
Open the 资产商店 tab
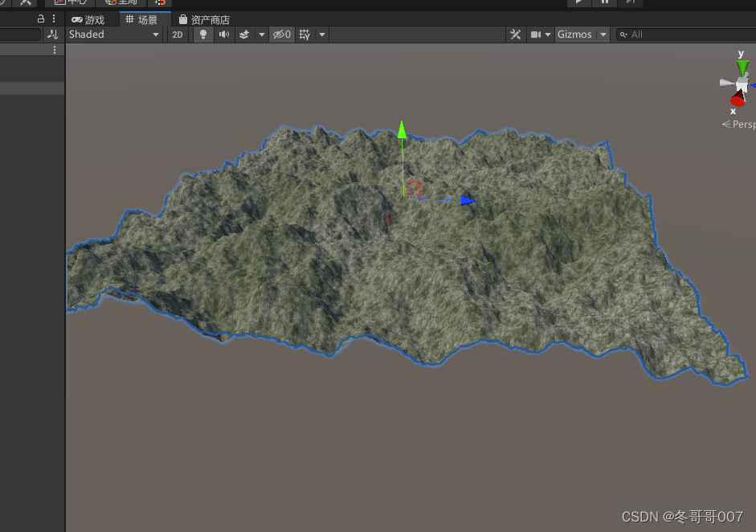[x=206, y=19]
